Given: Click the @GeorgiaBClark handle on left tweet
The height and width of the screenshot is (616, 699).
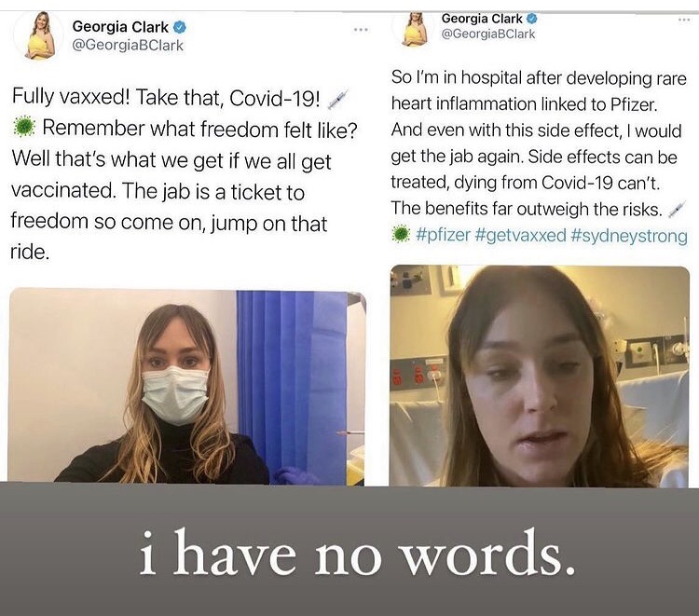Looking at the screenshot, I should point(128,46).
